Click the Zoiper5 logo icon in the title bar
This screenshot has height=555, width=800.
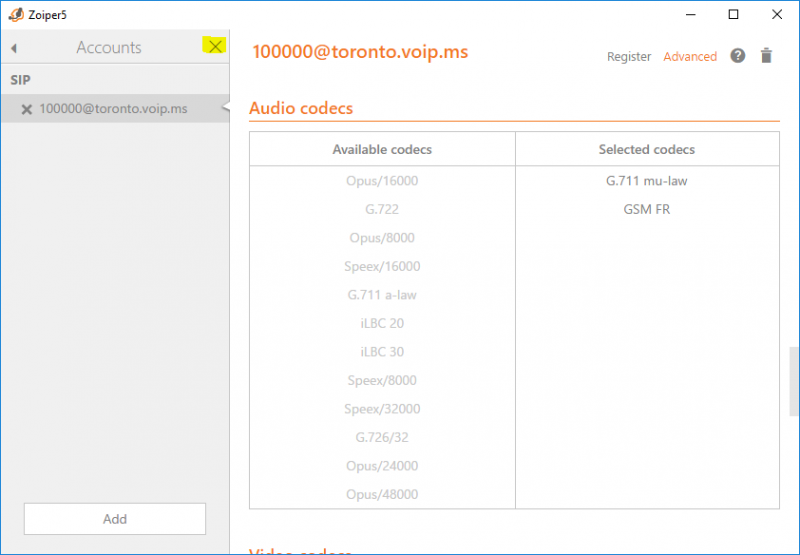point(16,15)
